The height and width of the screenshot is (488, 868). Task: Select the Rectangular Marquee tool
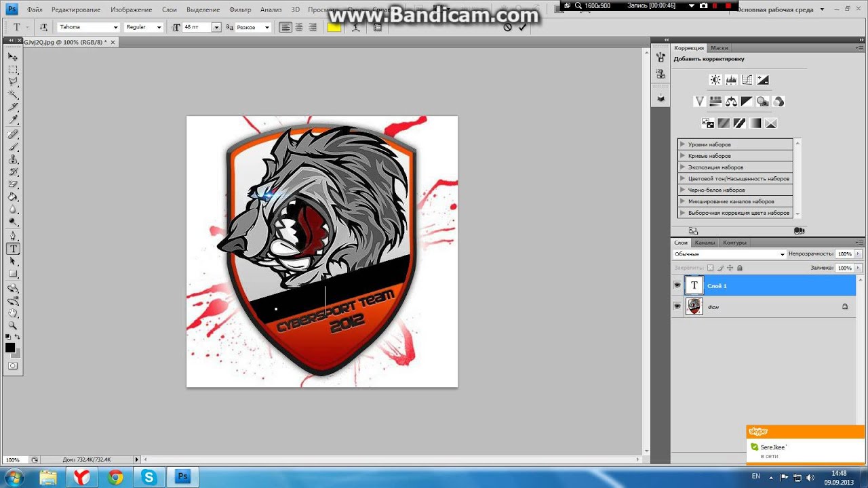click(x=13, y=70)
